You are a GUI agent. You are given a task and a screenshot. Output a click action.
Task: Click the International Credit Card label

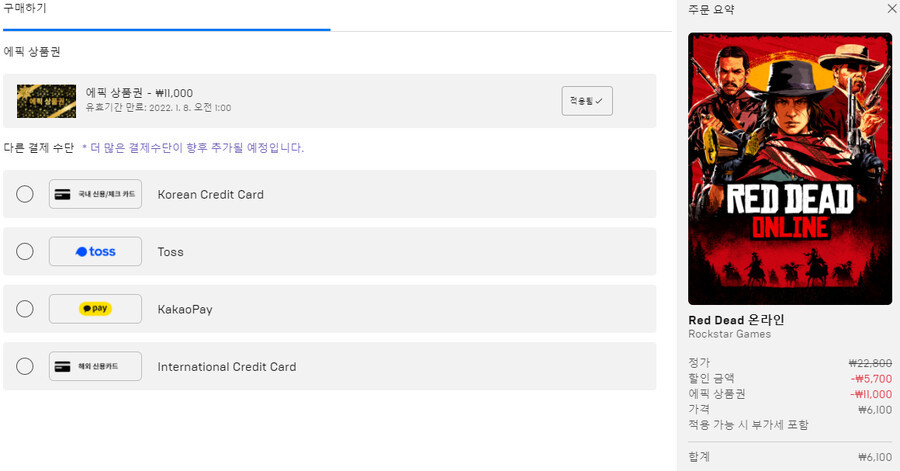pos(227,367)
